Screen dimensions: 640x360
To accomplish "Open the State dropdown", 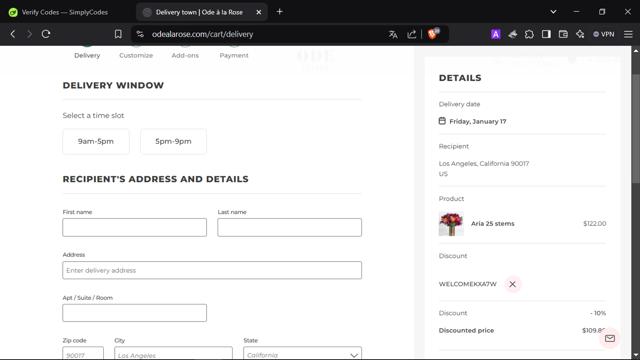I will [x=302, y=353].
